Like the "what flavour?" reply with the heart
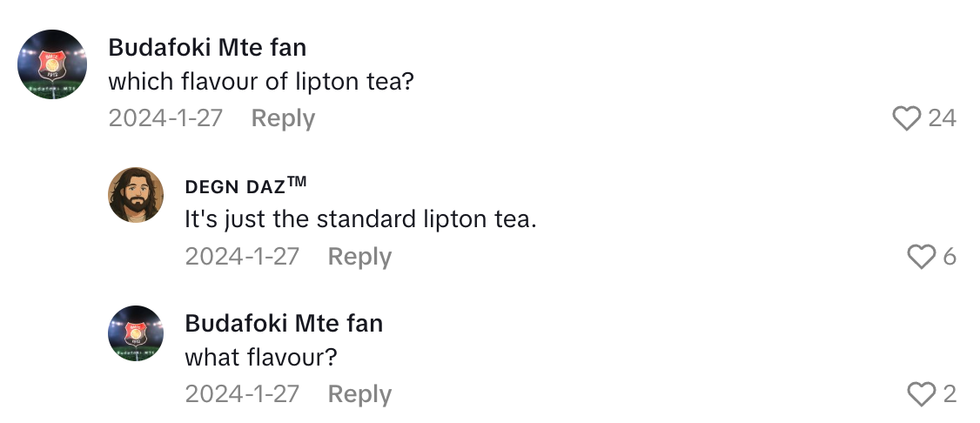This screenshot has height=423, width=980. [x=921, y=394]
